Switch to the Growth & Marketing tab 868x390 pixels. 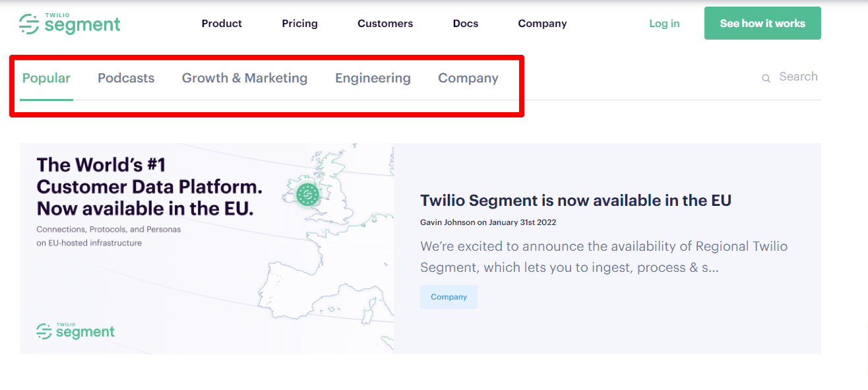pyautogui.click(x=245, y=78)
